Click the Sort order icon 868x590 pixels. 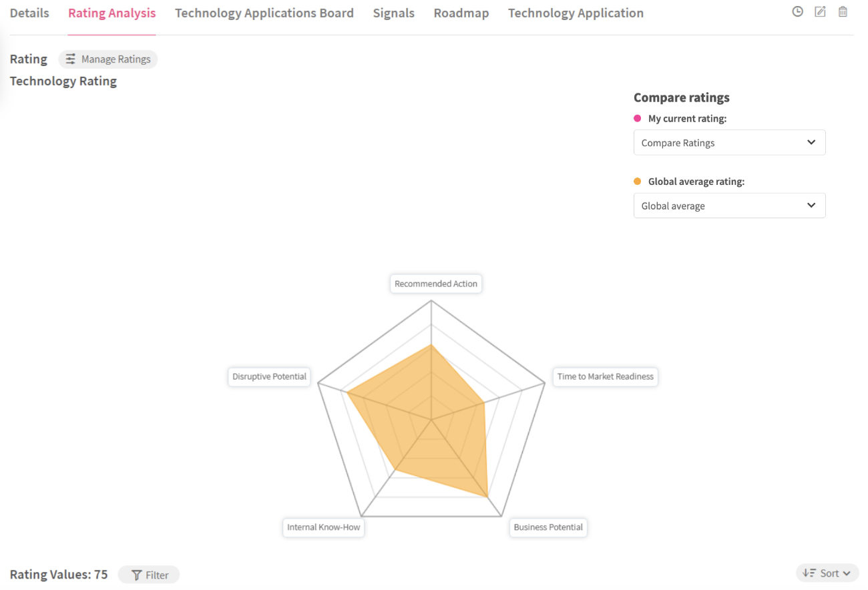(x=809, y=573)
